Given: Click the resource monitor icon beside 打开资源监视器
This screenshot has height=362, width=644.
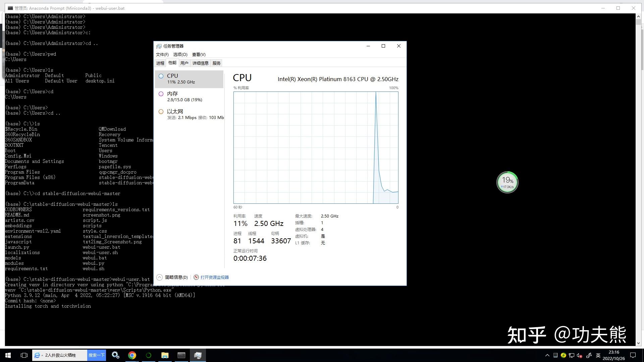Looking at the screenshot, I should (x=196, y=277).
